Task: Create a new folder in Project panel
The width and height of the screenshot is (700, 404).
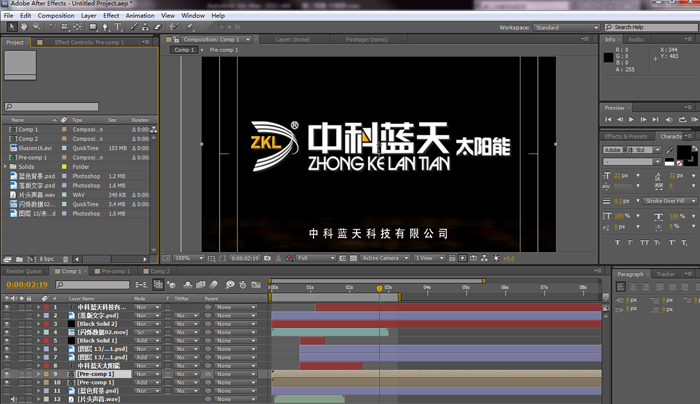Action: pos(20,259)
